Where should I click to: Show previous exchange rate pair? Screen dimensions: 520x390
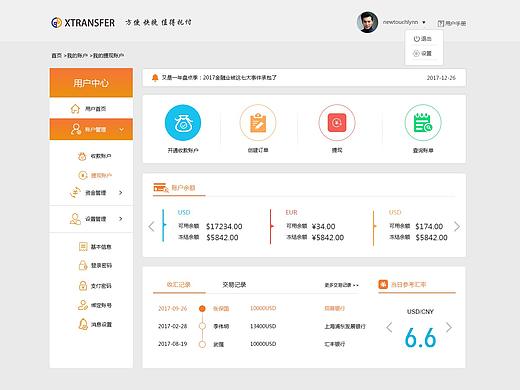click(x=389, y=327)
